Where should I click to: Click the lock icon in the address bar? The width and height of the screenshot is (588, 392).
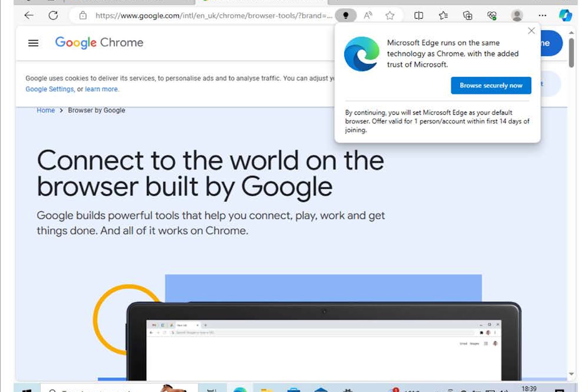[x=83, y=15]
